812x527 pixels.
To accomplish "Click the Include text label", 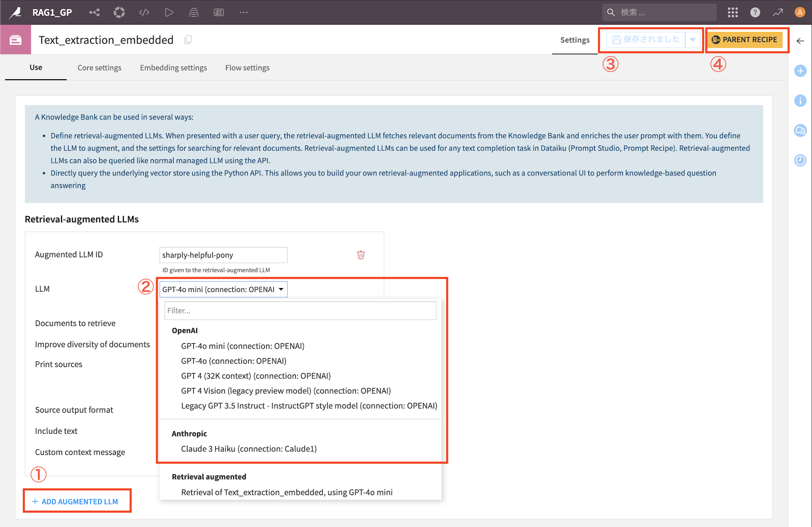I will coord(56,431).
